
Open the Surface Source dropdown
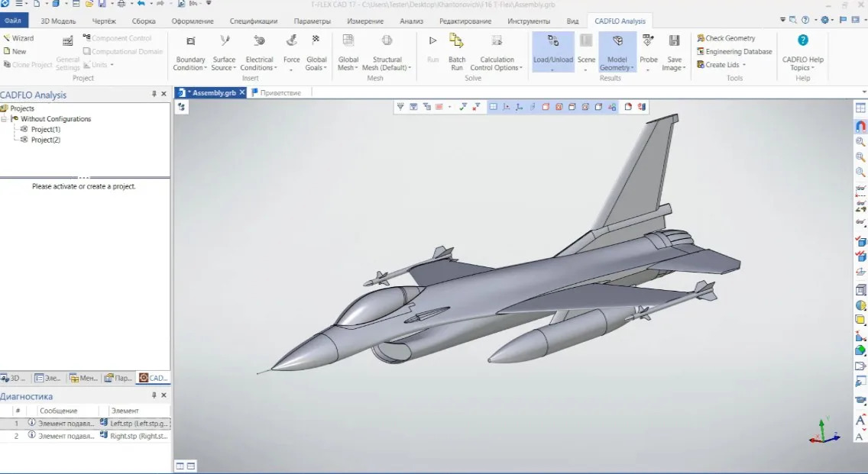tap(224, 53)
